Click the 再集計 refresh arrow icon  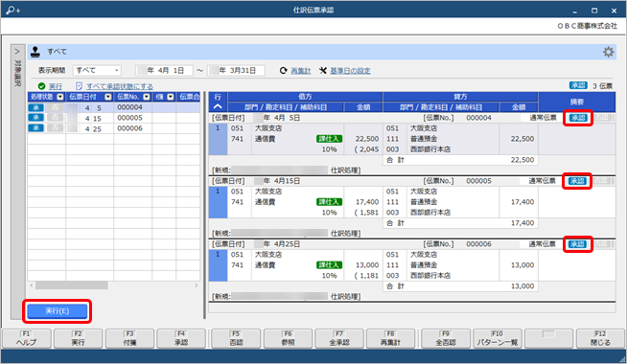[284, 70]
